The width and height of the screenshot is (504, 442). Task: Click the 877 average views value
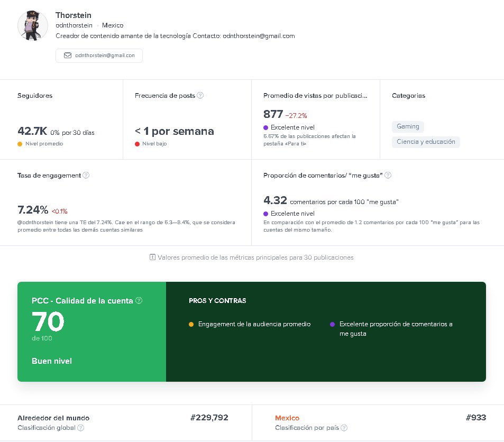tap(273, 114)
